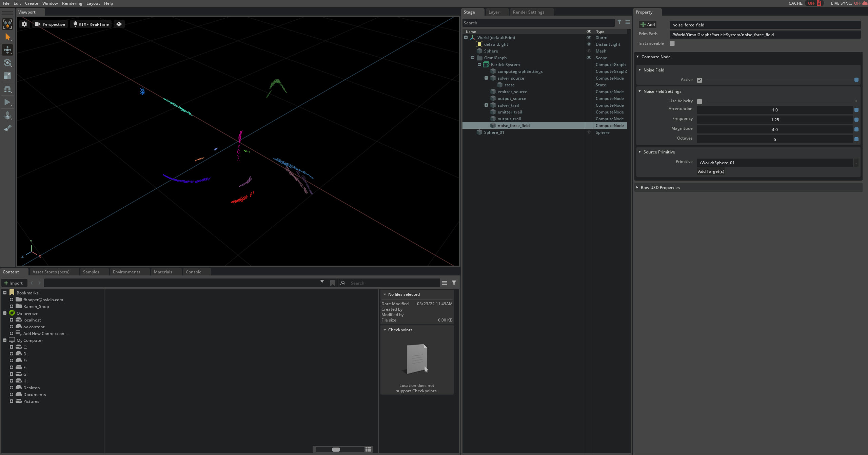868x455 pixels.
Task: Select output_trail in Stage tree
Action: coord(509,119)
